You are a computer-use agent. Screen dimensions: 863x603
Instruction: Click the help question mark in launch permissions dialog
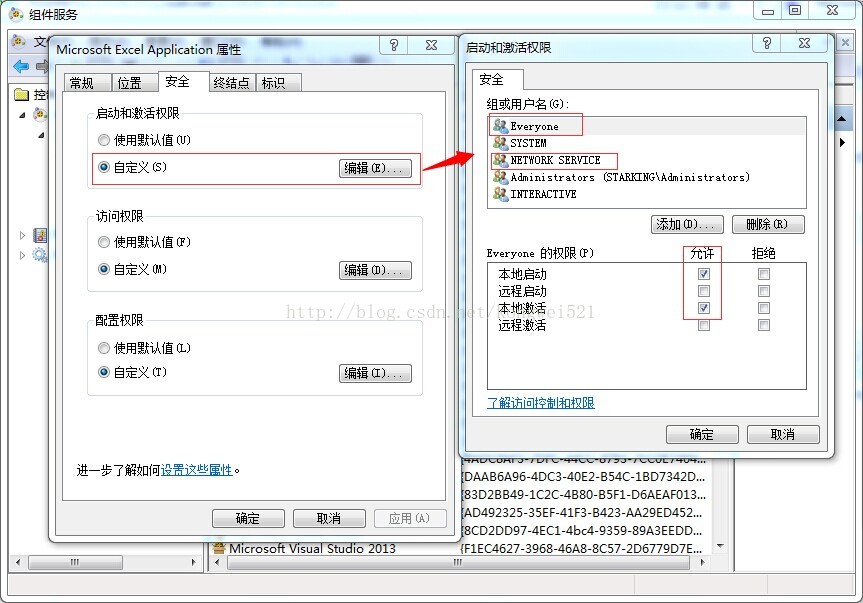[x=767, y=43]
